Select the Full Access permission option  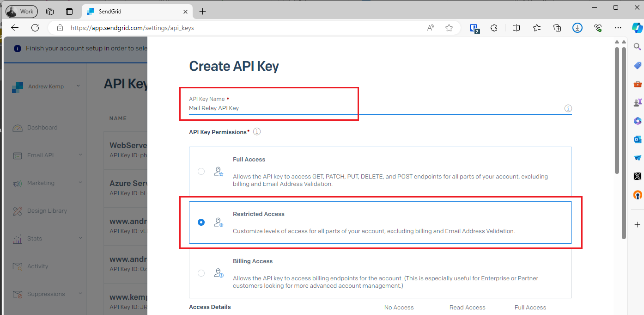click(x=201, y=171)
